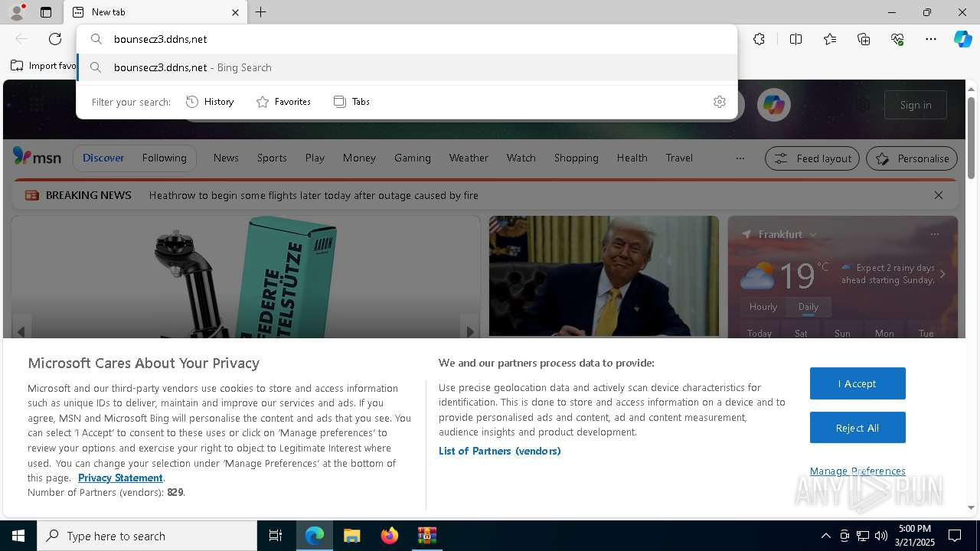The image size is (980, 551).
Task: Click the MSN logo
Action: tap(37, 158)
